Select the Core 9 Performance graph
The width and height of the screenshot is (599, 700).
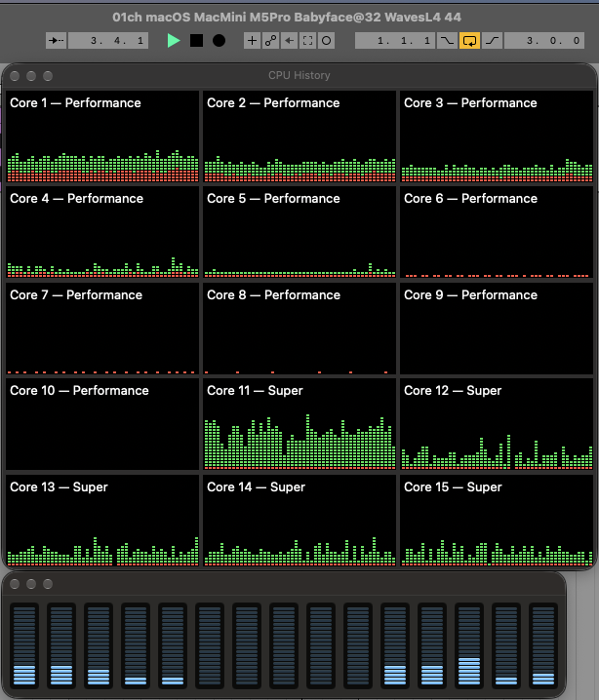tap(497, 329)
